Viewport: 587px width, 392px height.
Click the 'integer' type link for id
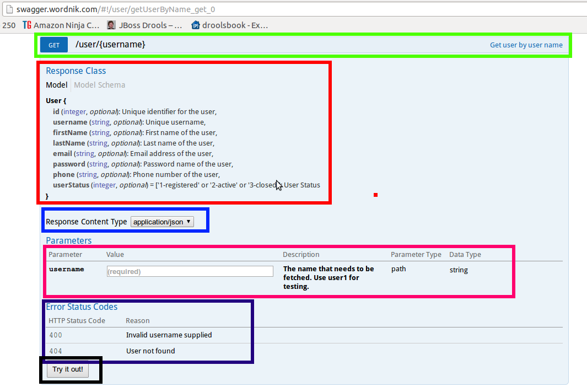tap(74, 111)
